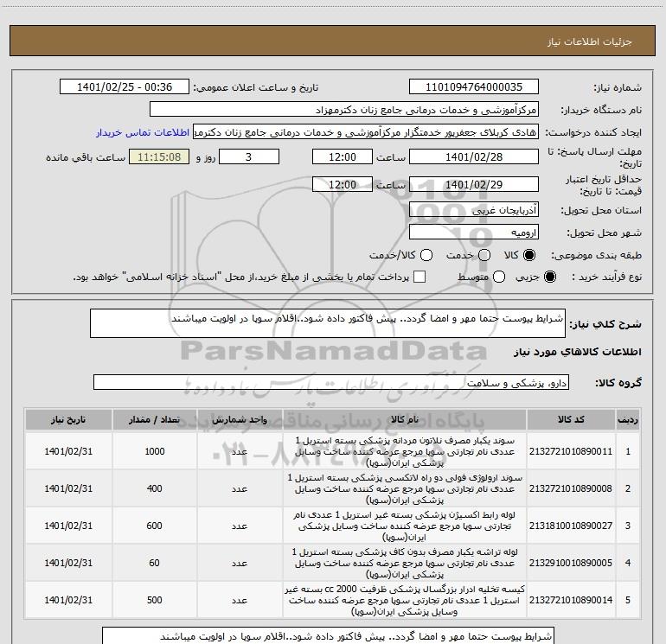666x644 pixels.
Task: Tick the اسناد خزانه اسلامی payment checkbox
Action: [419, 277]
